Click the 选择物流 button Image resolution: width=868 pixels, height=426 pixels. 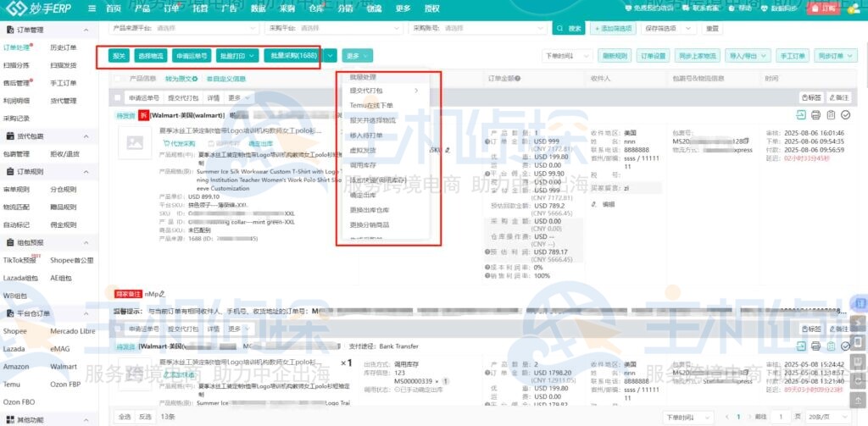coord(151,55)
